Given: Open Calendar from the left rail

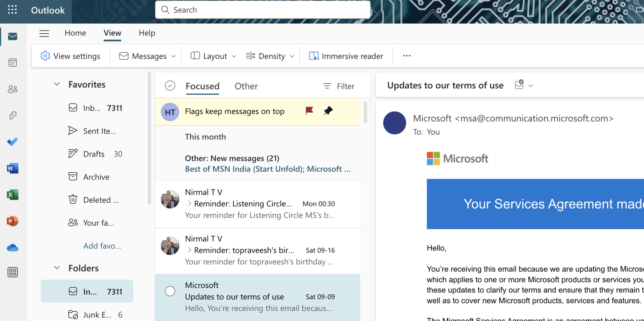Looking at the screenshot, I should (x=13, y=63).
